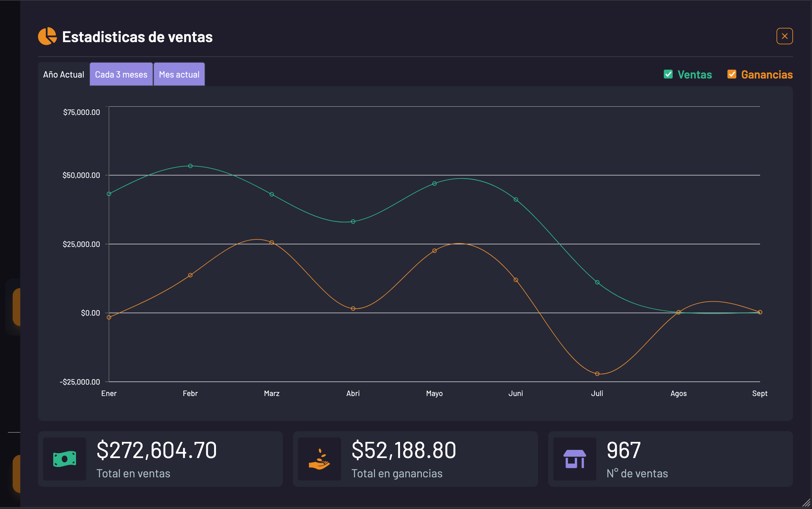Click the $52,188.80 total earnings amount
Image resolution: width=812 pixels, height=509 pixels.
point(403,450)
